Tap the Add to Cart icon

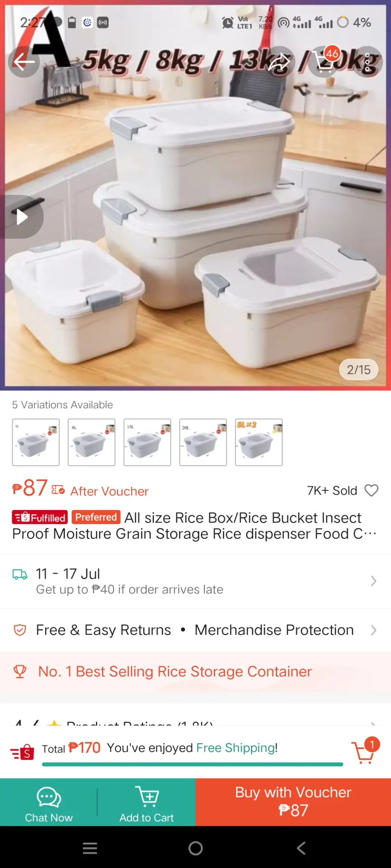(x=147, y=802)
